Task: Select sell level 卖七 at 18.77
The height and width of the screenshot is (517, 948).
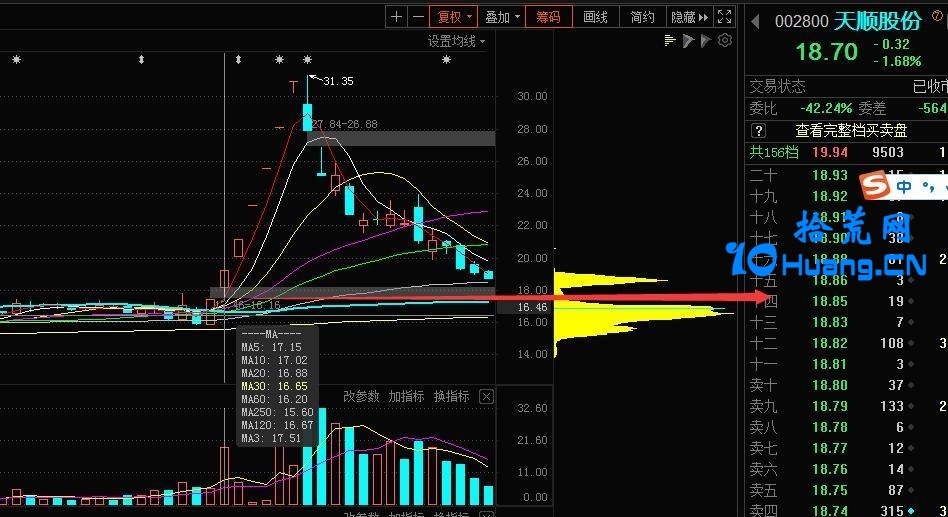Action: 846,448
